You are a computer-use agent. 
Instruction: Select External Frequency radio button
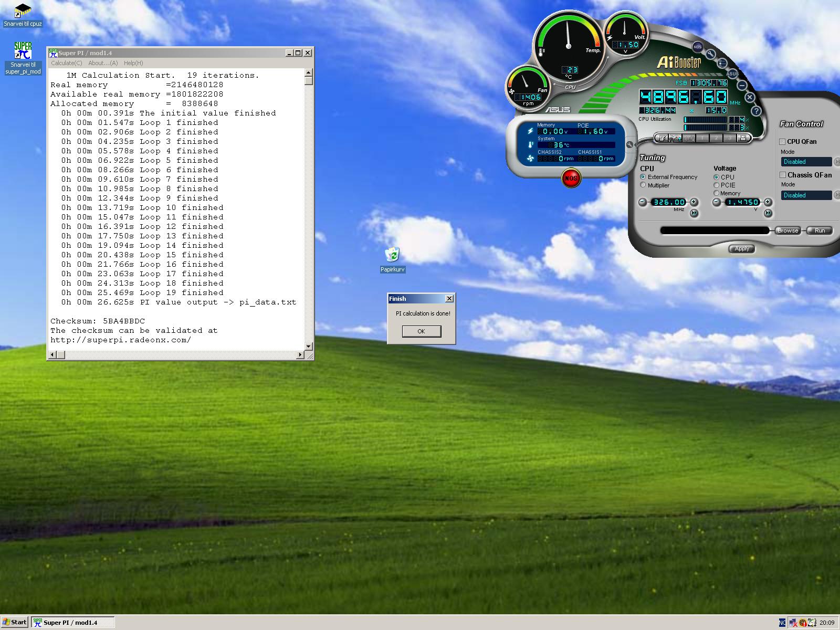643,177
